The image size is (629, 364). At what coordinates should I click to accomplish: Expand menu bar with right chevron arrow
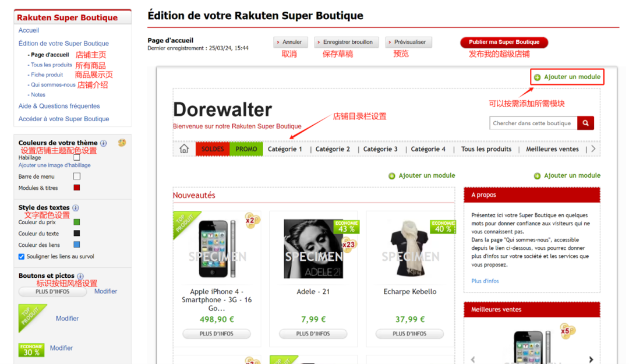tap(593, 149)
